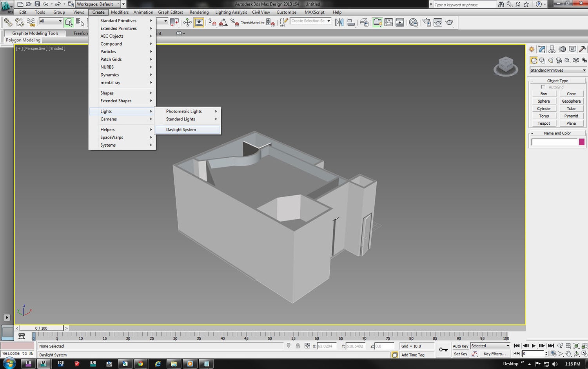
Task: Open the Modifiers menu
Action: point(120,12)
